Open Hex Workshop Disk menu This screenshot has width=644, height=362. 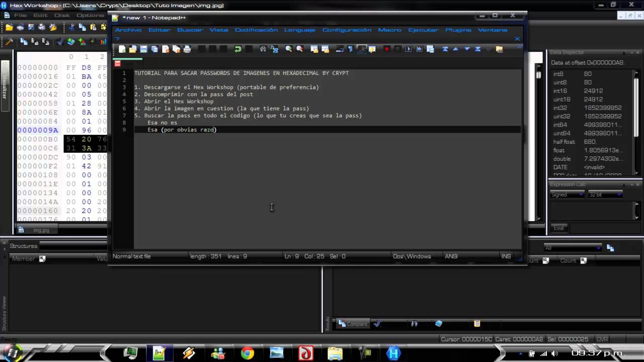coord(62,15)
